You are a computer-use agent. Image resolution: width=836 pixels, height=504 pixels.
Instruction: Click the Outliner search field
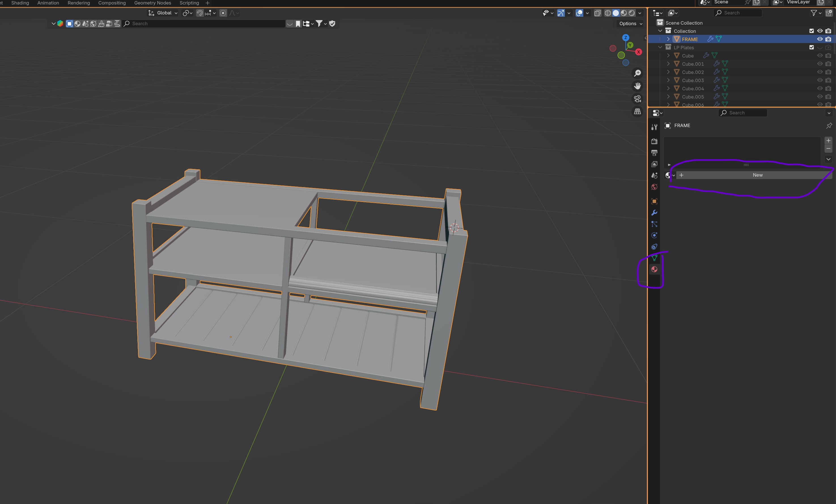coord(738,13)
